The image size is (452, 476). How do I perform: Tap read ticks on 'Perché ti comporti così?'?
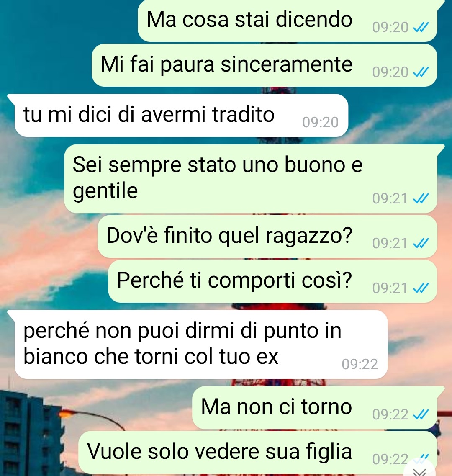421,288
